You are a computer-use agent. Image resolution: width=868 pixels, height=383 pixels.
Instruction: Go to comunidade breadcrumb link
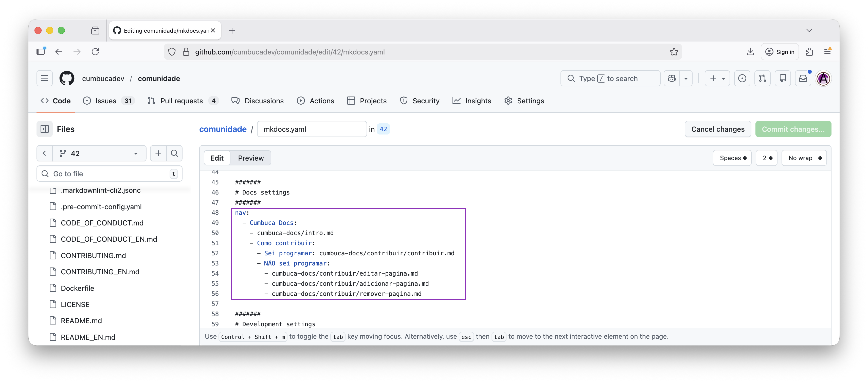point(223,129)
